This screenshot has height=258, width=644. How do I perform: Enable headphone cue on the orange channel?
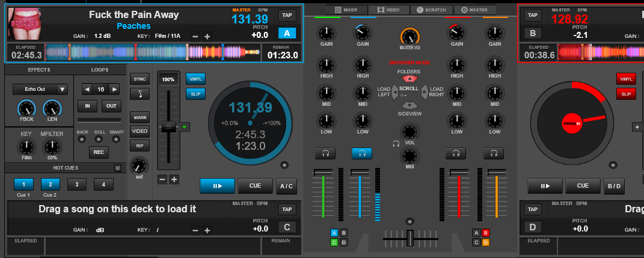pyautogui.click(x=494, y=153)
